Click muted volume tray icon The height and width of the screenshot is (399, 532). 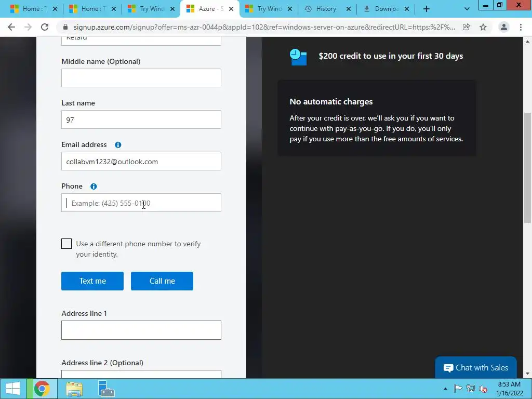[x=483, y=389]
